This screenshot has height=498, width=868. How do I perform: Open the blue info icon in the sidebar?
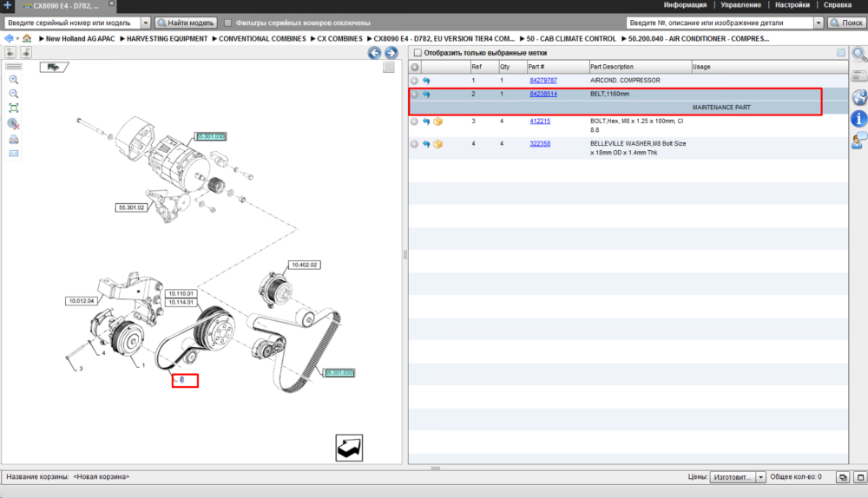click(x=859, y=118)
